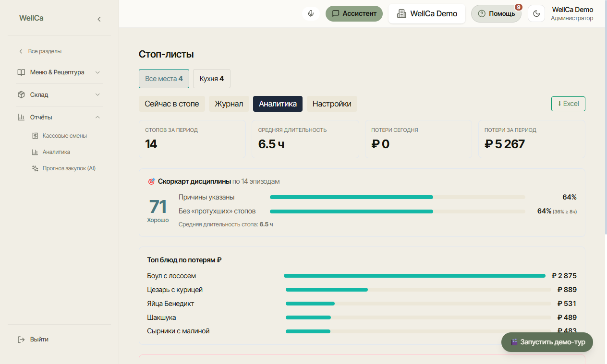
Task: Click the Стопов за период card
Action: [192, 139]
